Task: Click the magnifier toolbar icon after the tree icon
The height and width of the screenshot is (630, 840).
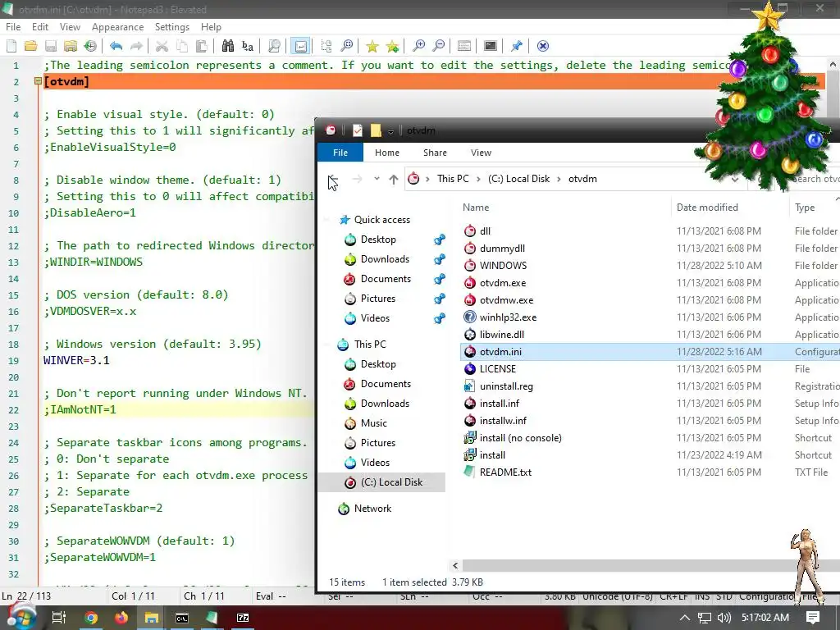Action: [x=347, y=46]
